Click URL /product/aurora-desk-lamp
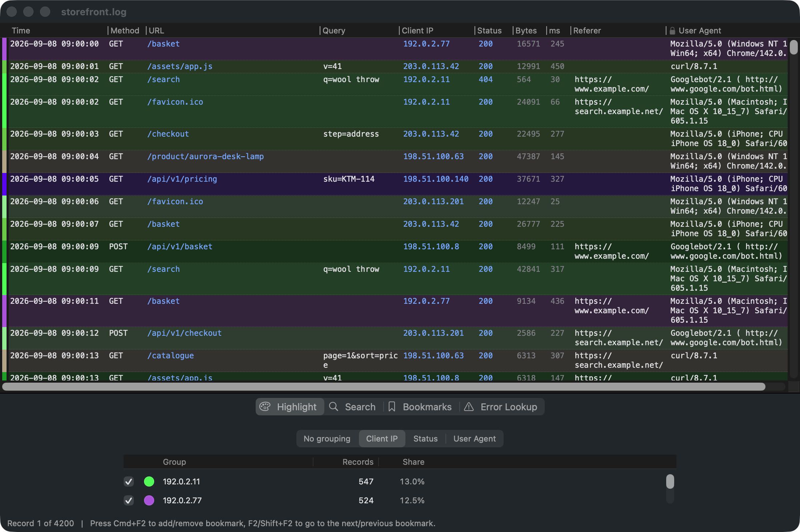Viewport: 800px width, 532px height. (205, 157)
